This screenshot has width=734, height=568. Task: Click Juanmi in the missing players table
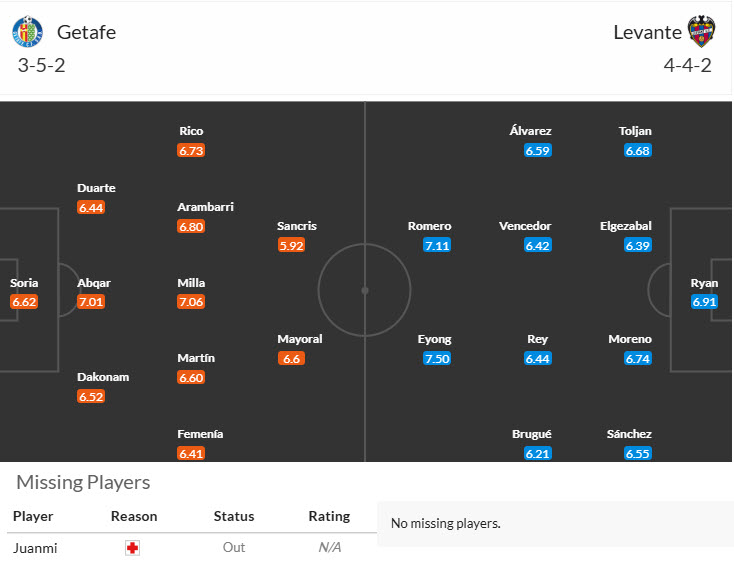[x=33, y=548]
